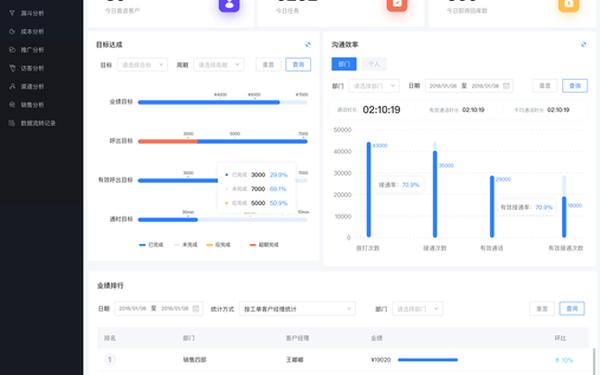Screen dimensions: 600x375
Task: Click 王娜娜 customer manager cell
Action: click(295, 360)
